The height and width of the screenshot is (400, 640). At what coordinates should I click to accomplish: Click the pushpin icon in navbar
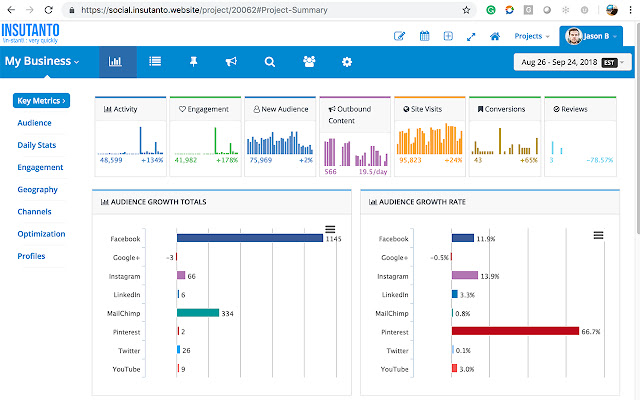click(x=193, y=62)
